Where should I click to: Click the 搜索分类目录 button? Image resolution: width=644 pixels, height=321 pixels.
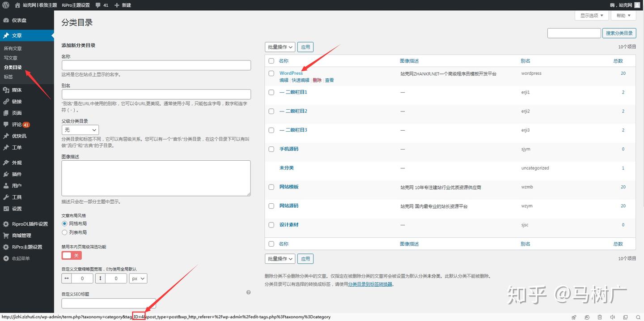pyautogui.click(x=619, y=33)
